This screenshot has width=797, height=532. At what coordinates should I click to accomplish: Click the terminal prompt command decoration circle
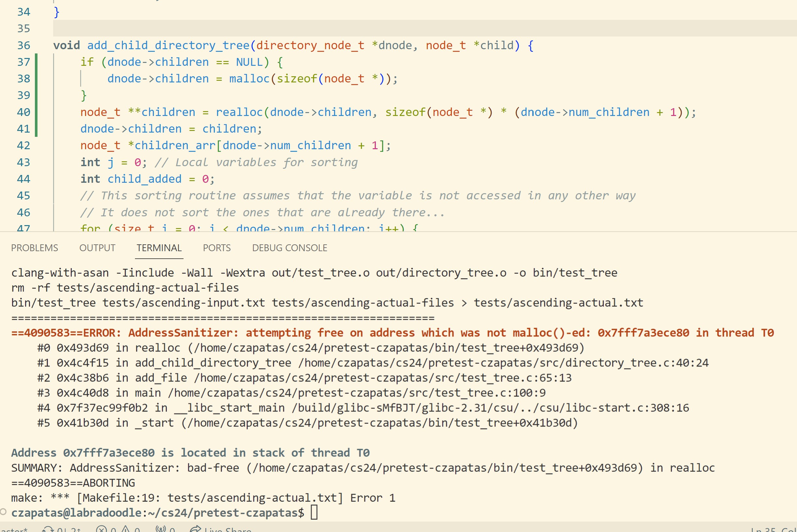click(x=3, y=512)
